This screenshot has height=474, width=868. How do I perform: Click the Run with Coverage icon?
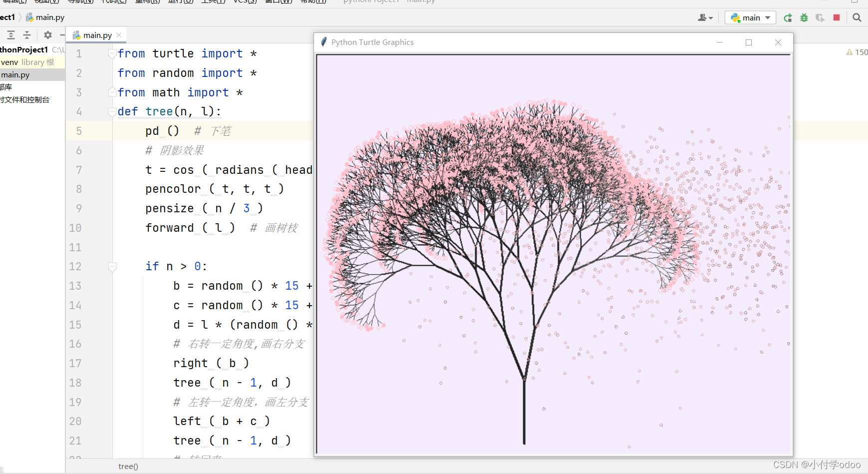click(820, 17)
